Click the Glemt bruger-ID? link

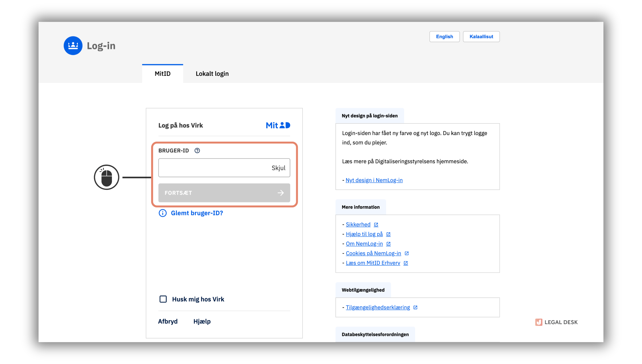click(x=197, y=213)
